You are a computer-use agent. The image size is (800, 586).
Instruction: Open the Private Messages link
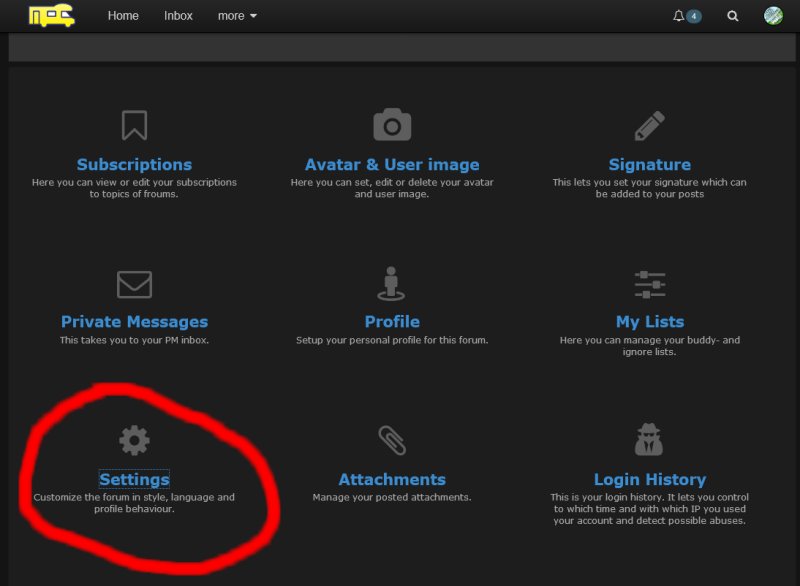(134, 322)
